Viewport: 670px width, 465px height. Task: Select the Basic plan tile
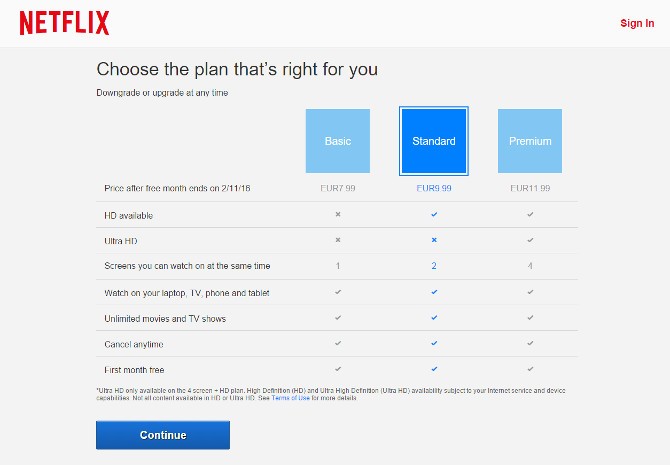(338, 141)
